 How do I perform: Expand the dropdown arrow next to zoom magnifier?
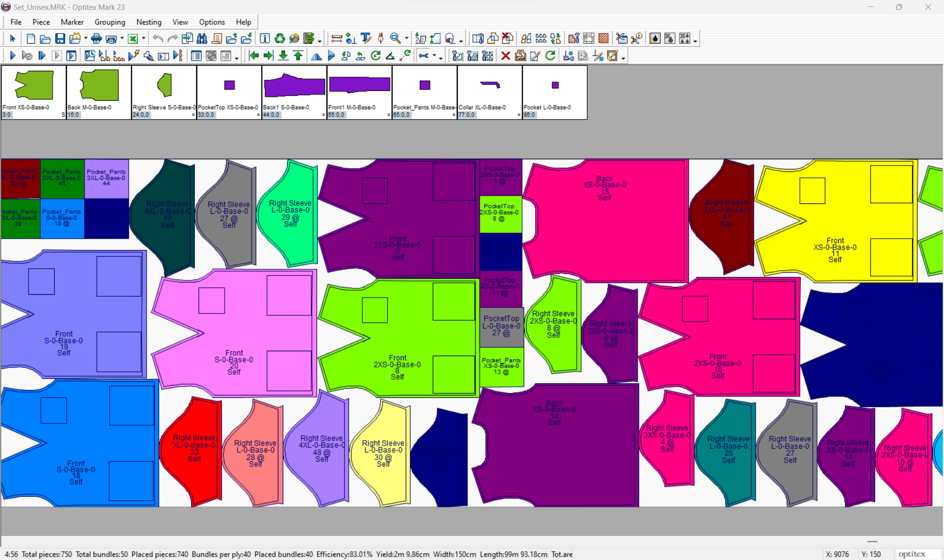(x=407, y=39)
